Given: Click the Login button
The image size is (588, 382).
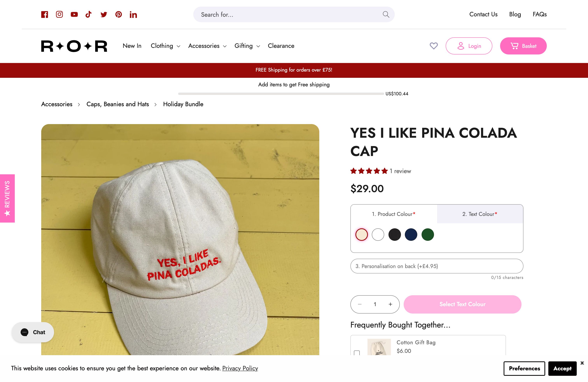Looking at the screenshot, I should click(469, 46).
